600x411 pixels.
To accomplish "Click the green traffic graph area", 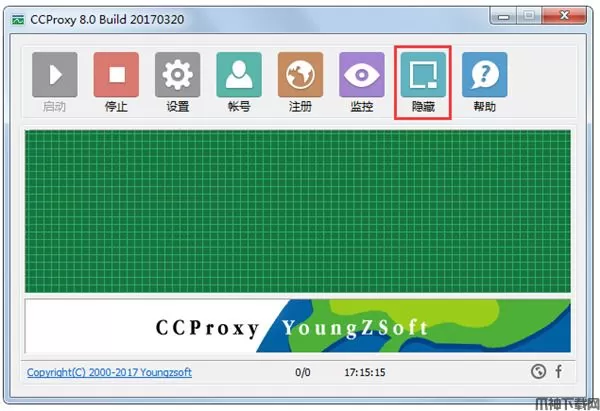I will [298, 211].
